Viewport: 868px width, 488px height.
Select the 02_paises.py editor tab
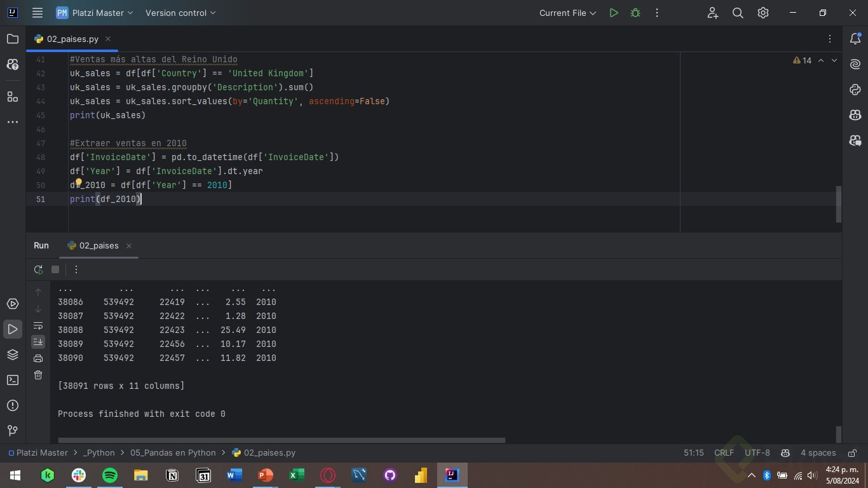coord(72,39)
